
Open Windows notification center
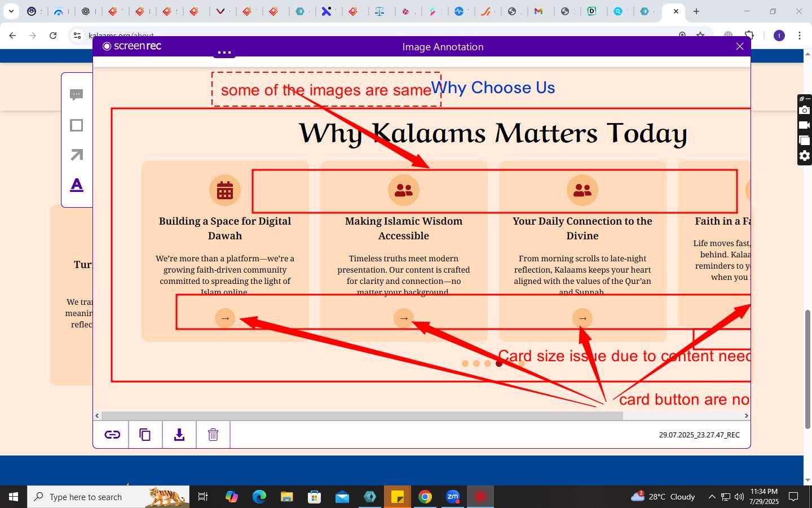click(793, 497)
